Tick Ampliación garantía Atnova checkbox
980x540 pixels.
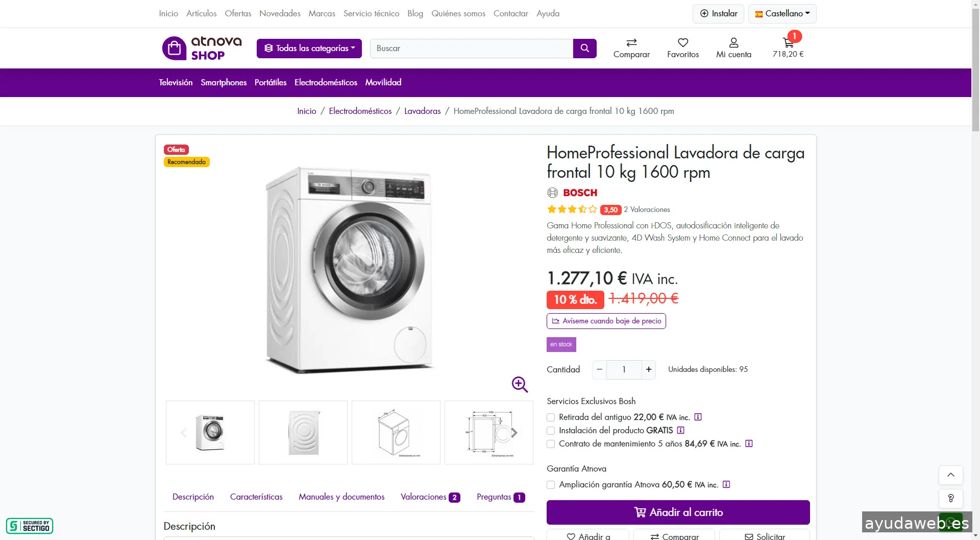[x=551, y=485]
